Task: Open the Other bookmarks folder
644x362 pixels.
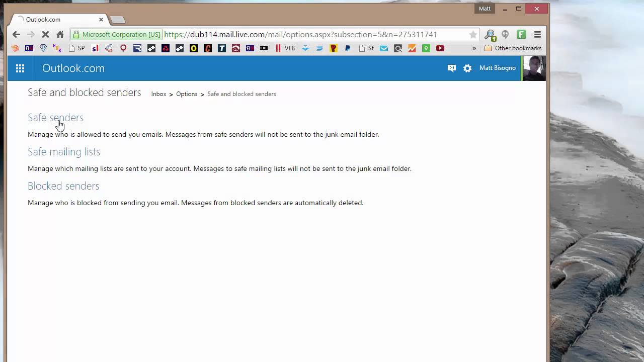Action: pos(513,48)
